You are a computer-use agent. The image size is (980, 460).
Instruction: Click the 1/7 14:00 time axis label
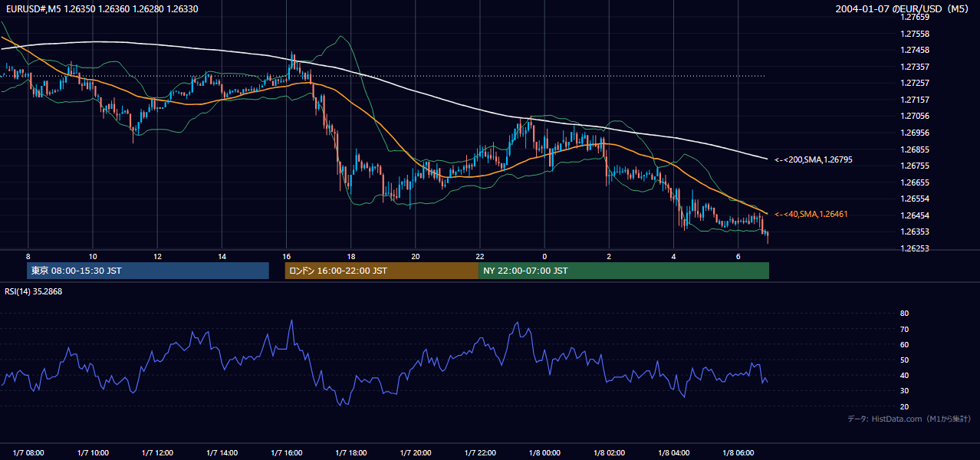pos(222,452)
